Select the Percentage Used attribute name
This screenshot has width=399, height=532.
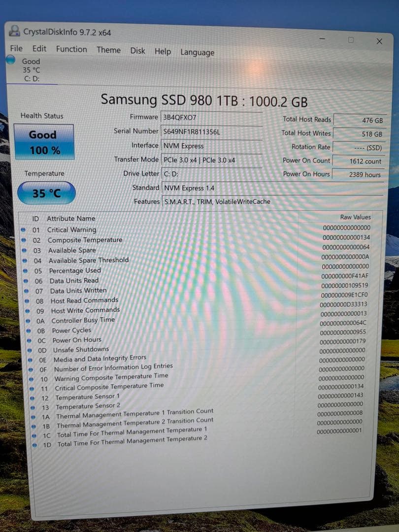pyautogui.click(x=75, y=270)
